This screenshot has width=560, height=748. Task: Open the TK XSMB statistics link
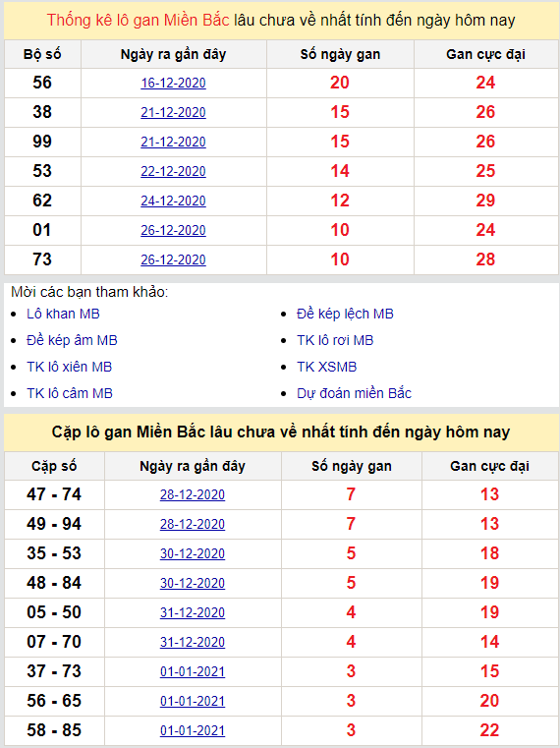click(327, 367)
